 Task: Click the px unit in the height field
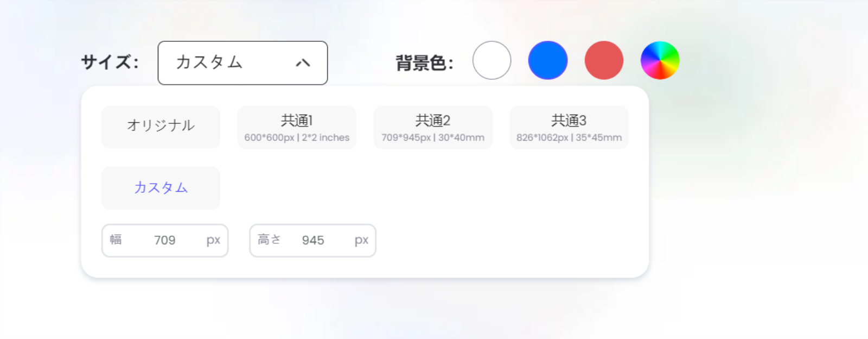coord(361,241)
